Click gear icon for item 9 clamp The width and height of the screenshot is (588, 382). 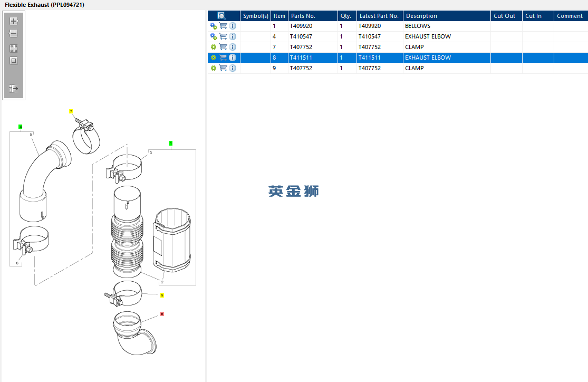(x=214, y=68)
